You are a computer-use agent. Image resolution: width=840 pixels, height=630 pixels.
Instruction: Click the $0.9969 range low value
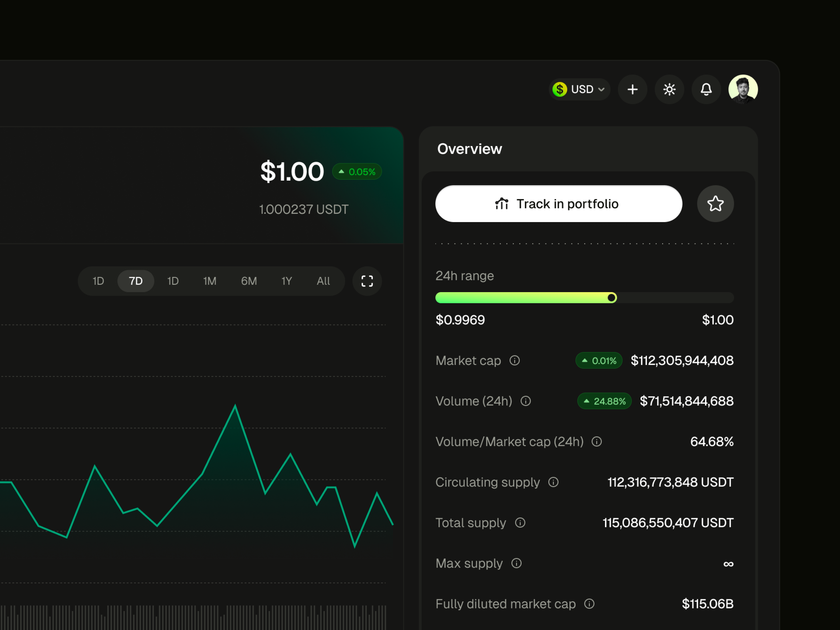(x=460, y=320)
